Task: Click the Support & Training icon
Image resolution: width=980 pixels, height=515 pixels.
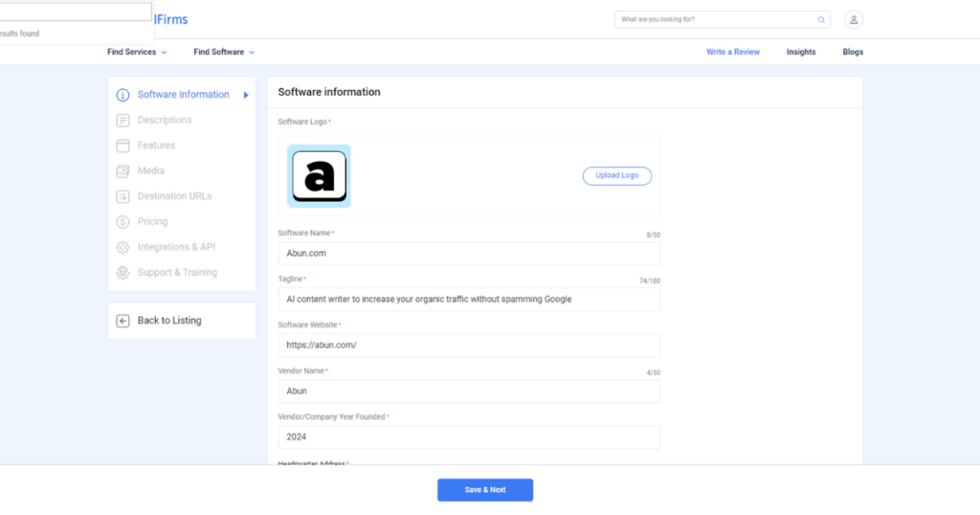Action: [122, 273]
